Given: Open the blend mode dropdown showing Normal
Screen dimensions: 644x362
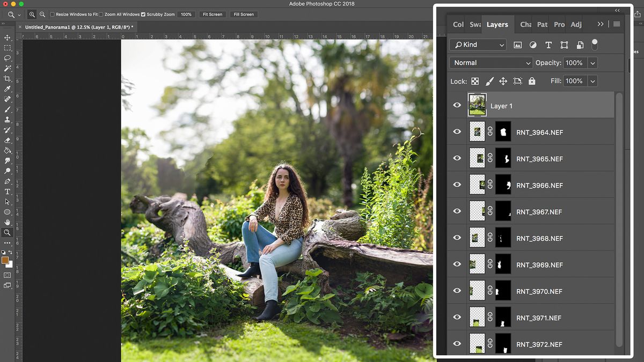Looking at the screenshot, I should tap(490, 63).
